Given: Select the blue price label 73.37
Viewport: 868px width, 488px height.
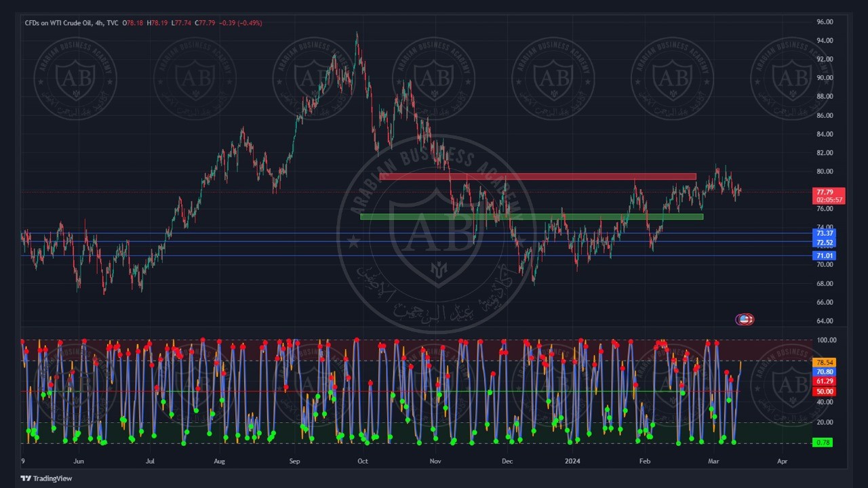Looking at the screenshot, I should point(825,233).
